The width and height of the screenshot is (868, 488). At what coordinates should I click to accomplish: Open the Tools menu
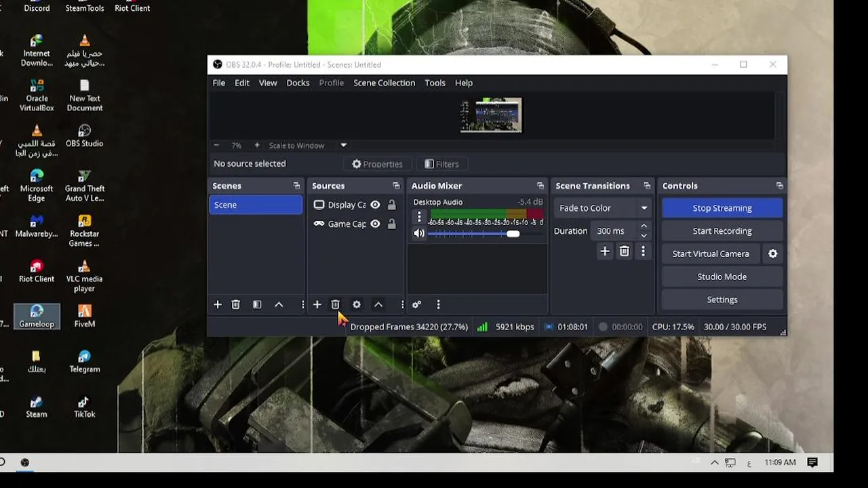(x=435, y=83)
